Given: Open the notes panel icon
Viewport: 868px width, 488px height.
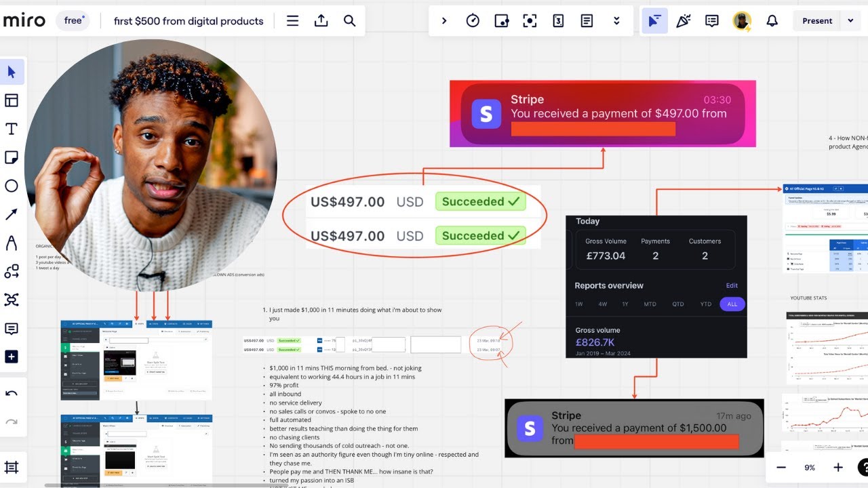Looking at the screenshot, I should 587,21.
